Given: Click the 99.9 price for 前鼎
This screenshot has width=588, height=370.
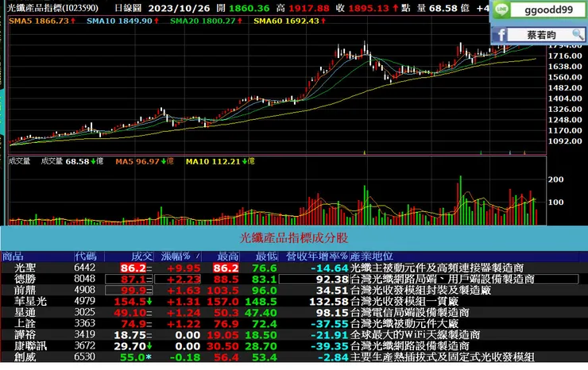Looking at the screenshot, I should coord(133,291).
